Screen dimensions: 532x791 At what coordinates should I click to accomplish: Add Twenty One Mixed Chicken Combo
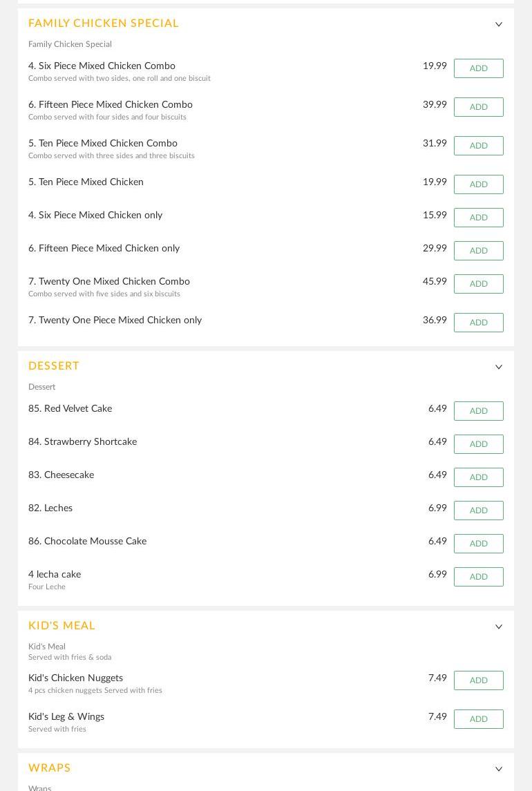[x=478, y=284]
